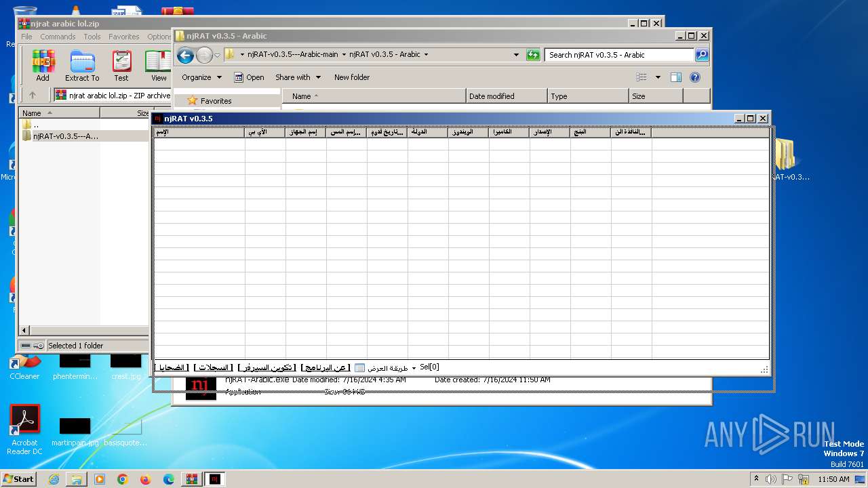
Task: Click the الإصدار column header in njRAT
Action: click(550, 132)
